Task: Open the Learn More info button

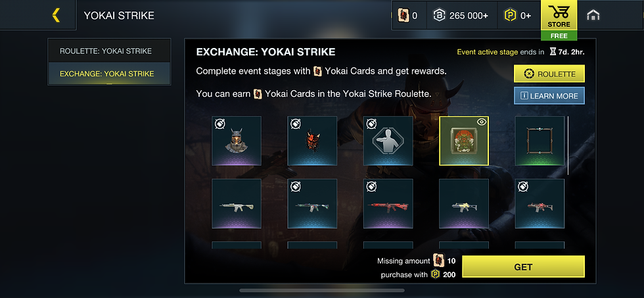Action: click(549, 96)
